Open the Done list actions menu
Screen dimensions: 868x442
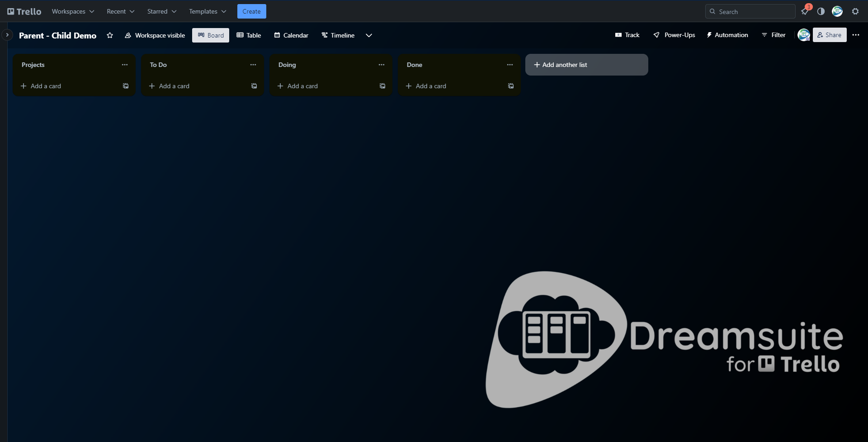pos(510,65)
